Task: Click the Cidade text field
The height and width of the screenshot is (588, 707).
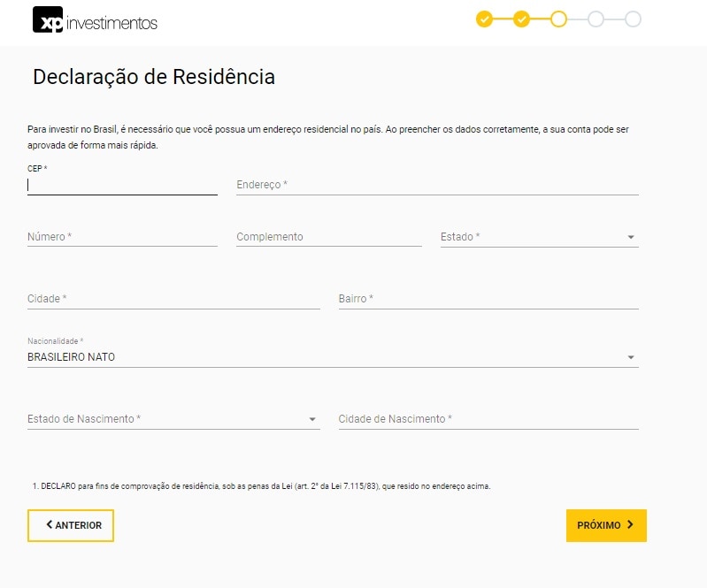Action: click(x=173, y=299)
